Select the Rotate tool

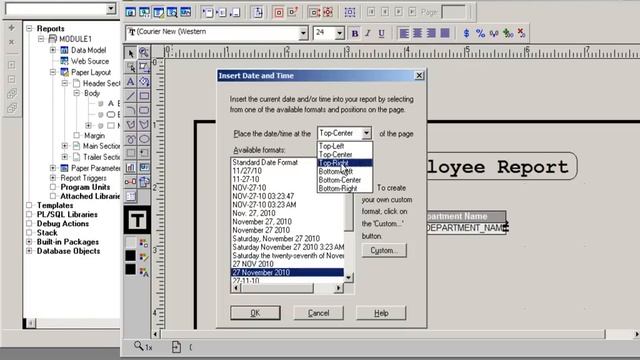pyautogui.click(x=144, y=82)
